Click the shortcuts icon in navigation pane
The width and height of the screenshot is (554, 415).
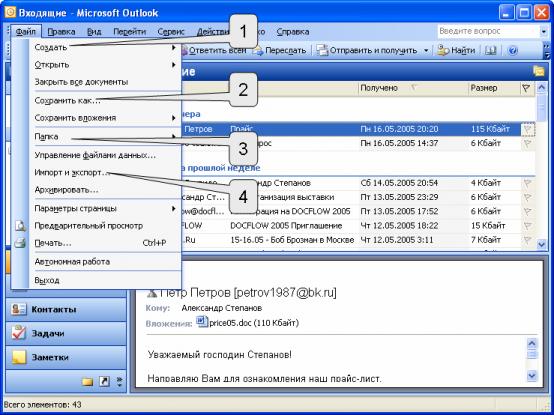(x=104, y=381)
